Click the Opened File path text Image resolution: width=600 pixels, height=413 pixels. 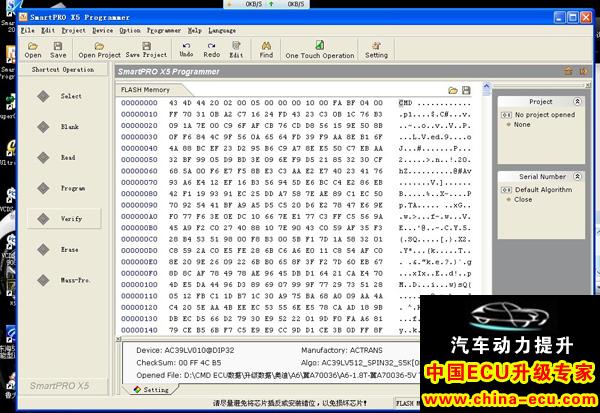(277, 375)
